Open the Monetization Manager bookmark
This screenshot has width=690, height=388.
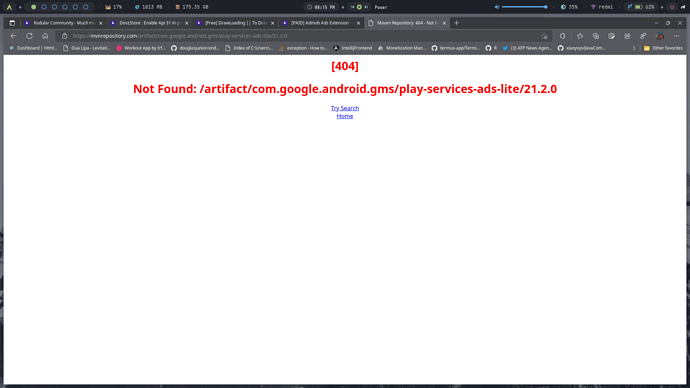[x=402, y=48]
